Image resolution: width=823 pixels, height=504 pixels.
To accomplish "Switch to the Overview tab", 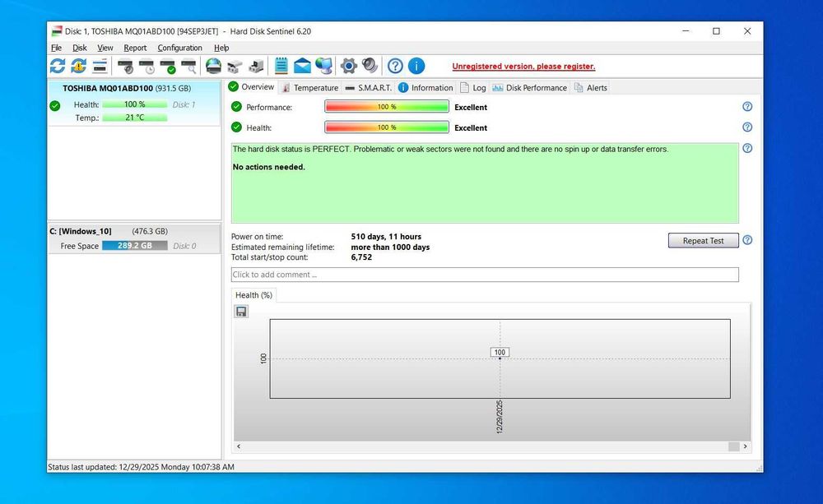I will point(251,86).
